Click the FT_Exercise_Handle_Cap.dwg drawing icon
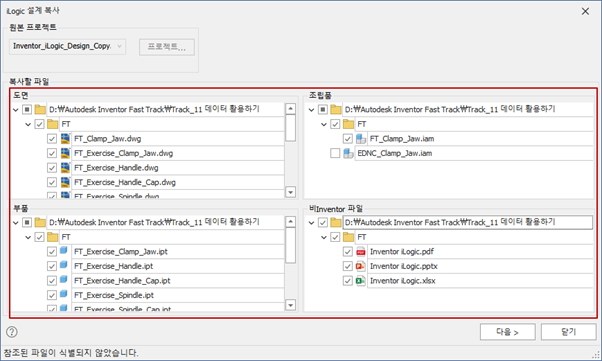602x361 pixels. pyautogui.click(x=65, y=182)
